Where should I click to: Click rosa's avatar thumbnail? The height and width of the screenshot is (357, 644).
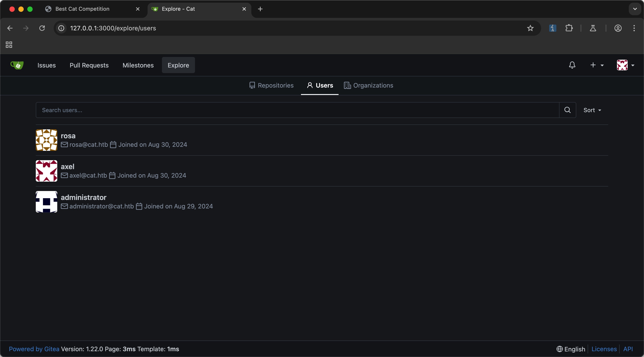coord(47,140)
